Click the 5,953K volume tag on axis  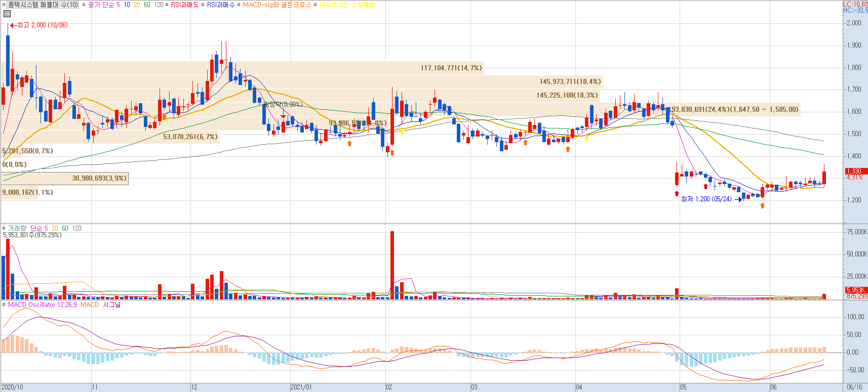(x=855, y=290)
